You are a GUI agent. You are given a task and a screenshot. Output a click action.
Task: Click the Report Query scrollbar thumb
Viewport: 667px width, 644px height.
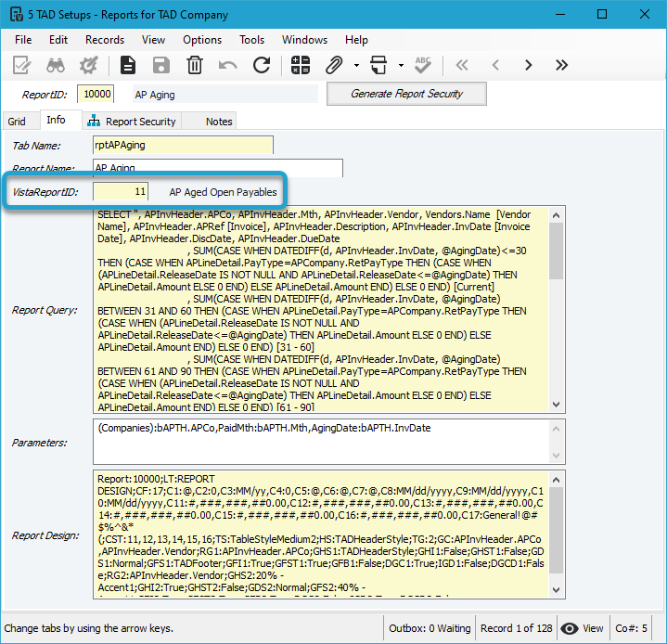pos(557,251)
